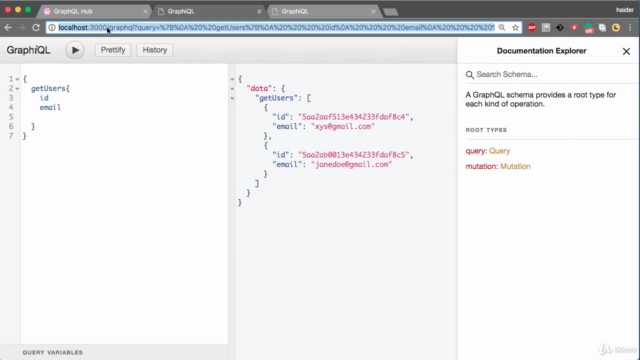Collapse getUsers fold arrow on line 2
Viewport: 640px width, 360px height.
coord(17,89)
